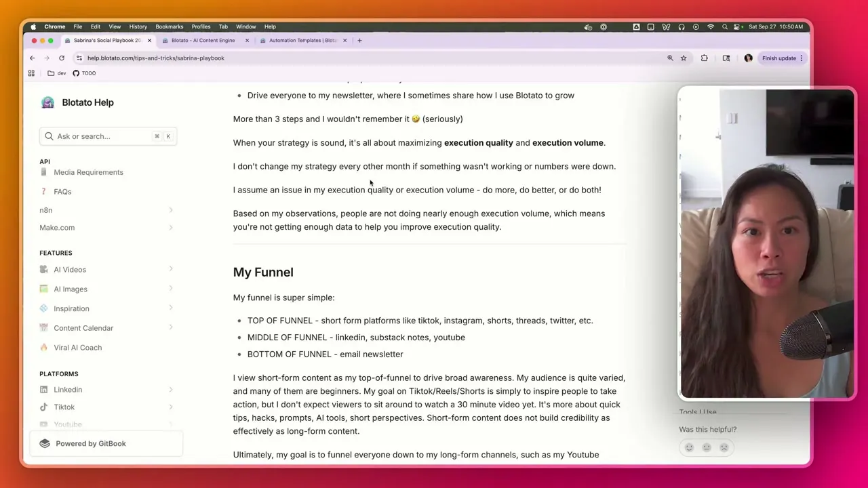Open the Chrome extensions puzzle icon
Screen dimensions: 868x488
[704, 58]
